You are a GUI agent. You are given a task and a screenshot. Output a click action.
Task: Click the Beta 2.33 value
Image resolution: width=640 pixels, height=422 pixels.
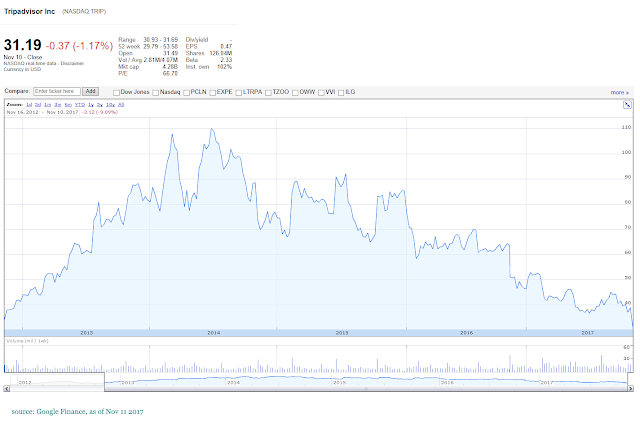pyautogui.click(x=226, y=60)
